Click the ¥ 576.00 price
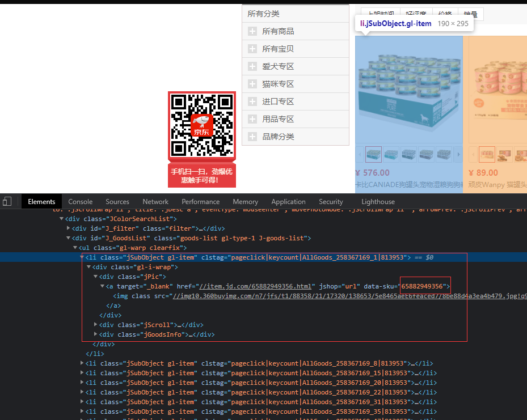Screen dimensions: 527x420 [x=372, y=173]
